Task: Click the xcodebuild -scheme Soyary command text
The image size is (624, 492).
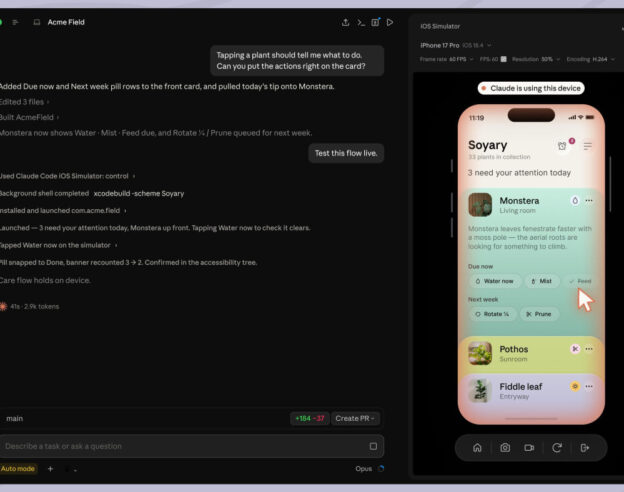Action: tap(139, 193)
